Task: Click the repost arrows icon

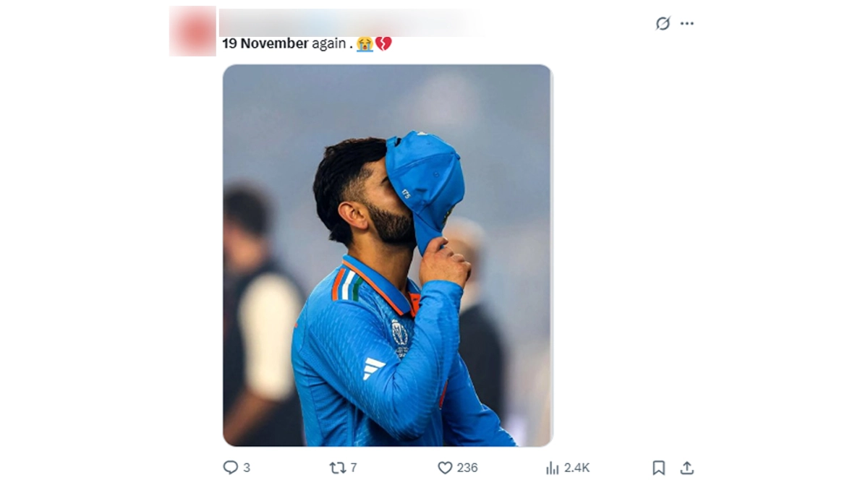Action: coord(337,468)
